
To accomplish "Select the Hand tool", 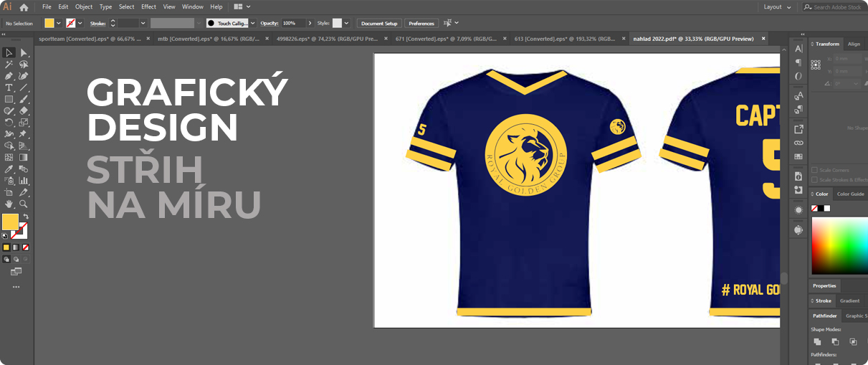I will point(9,204).
